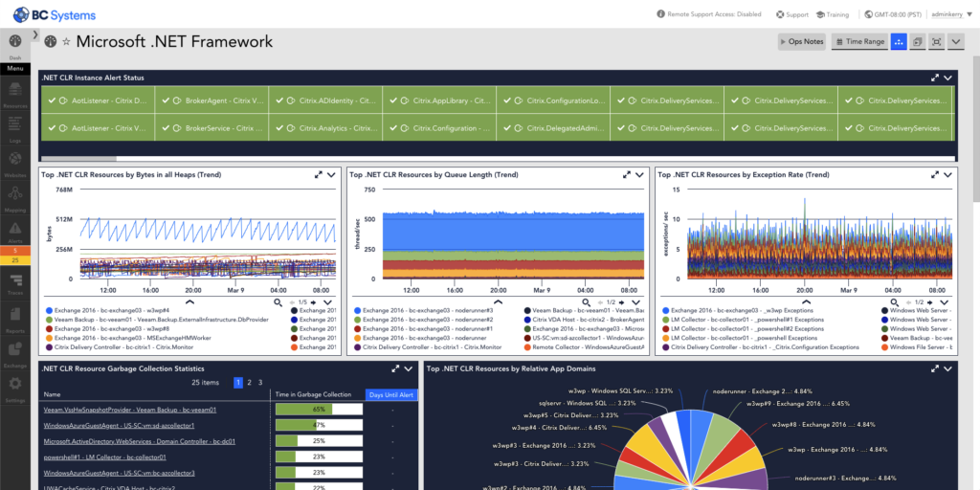Sort by Days Until Alert column header
Image resolution: width=980 pixels, height=490 pixels.
[x=391, y=395]
